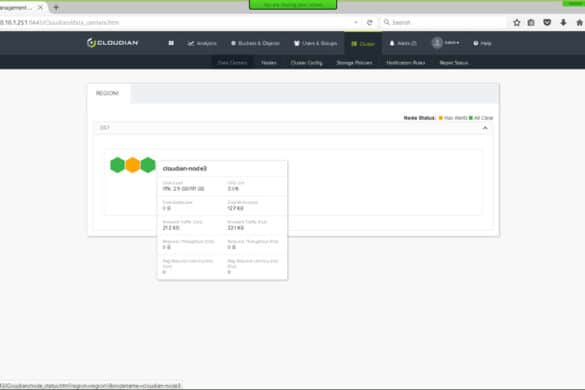Open the Help menu

point(482,43)
